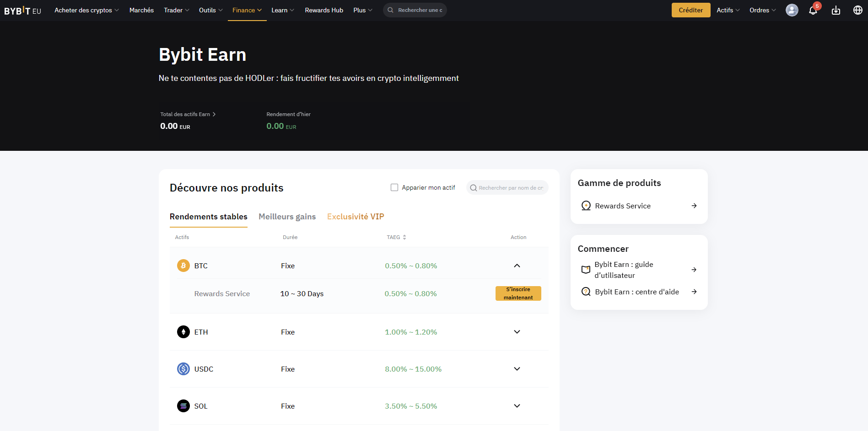
Task: Expand the USDC product row
Action: point(517,369)
